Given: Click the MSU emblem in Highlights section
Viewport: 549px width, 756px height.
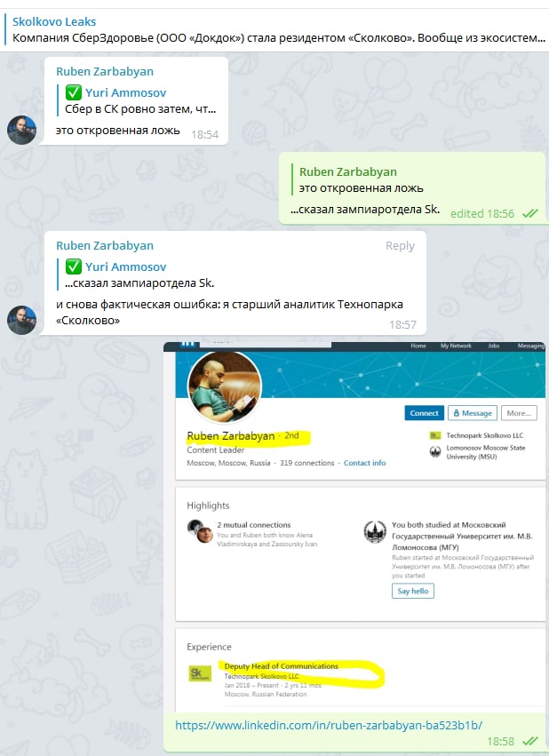Looking at the screenshot, I should pos(375,532).
